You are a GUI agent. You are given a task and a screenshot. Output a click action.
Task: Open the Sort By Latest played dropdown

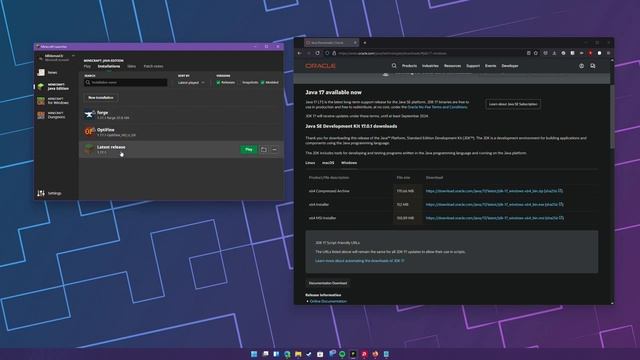pyautogui.click(x=192, y=82)
